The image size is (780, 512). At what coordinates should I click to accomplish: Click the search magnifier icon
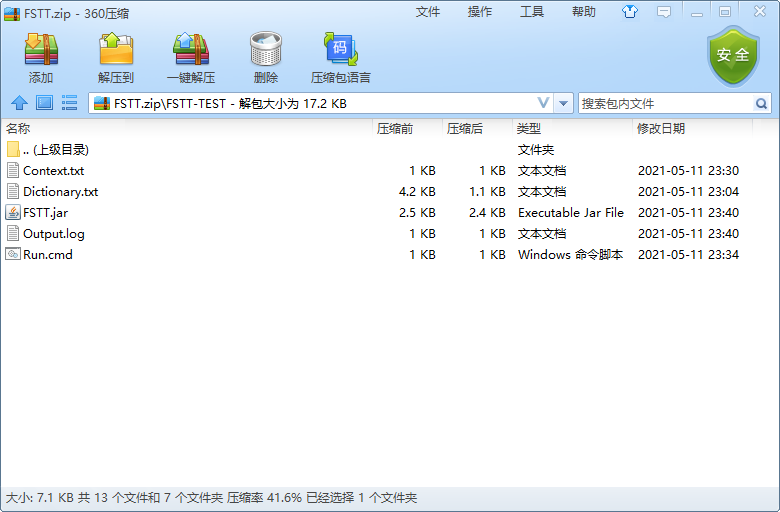coord(761,103)
